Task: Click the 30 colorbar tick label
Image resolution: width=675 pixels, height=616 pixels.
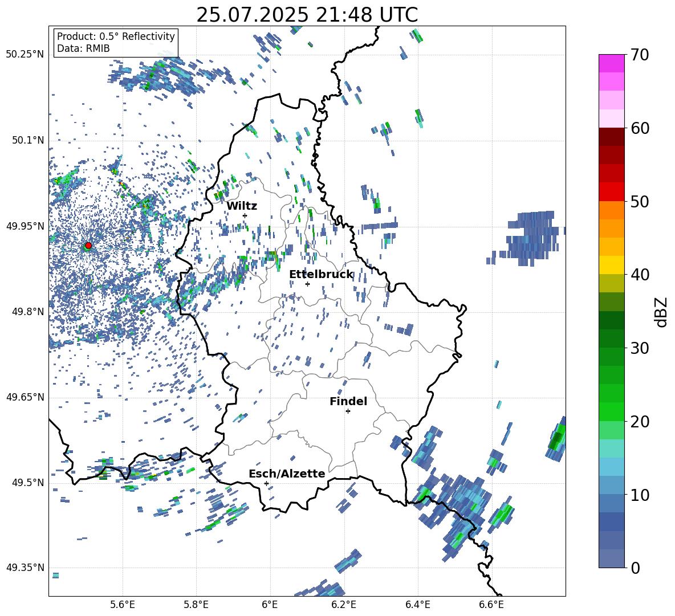Action: (639, 348)
